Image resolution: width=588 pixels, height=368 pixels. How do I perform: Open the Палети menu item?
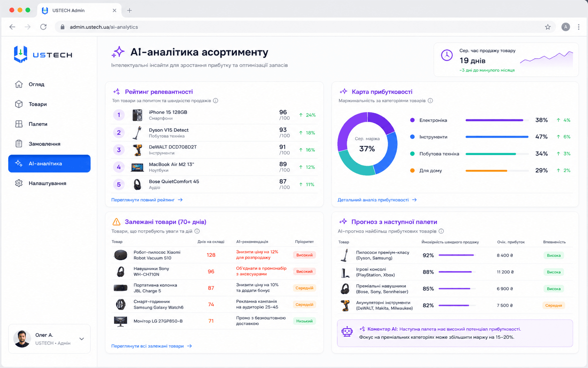(49, 124)
